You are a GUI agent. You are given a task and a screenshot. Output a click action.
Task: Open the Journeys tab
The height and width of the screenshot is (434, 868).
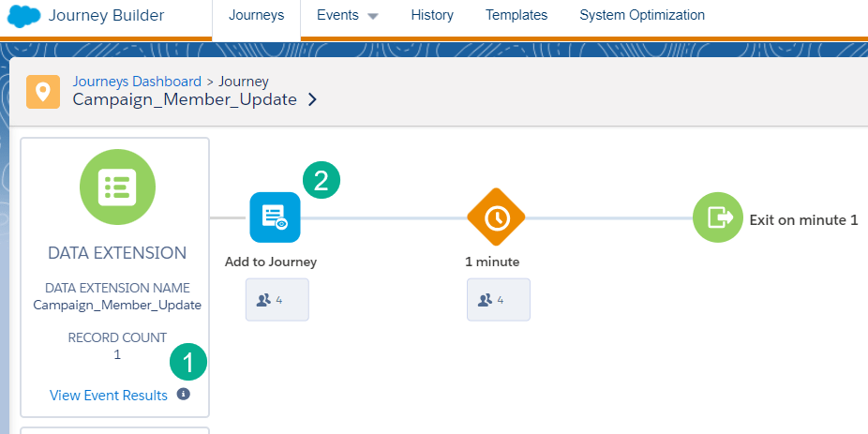tap(256, 16)
